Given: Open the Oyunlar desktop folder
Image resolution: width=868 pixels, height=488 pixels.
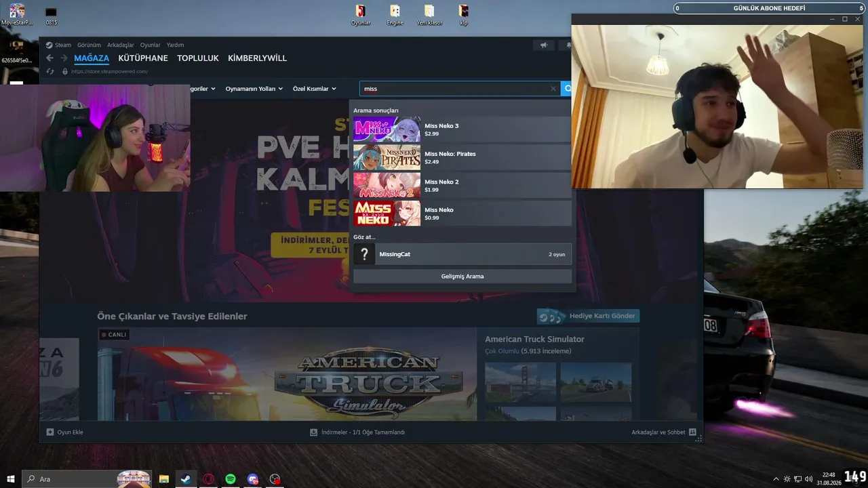Looking at the screenshot, I should (x=361, y=14).
